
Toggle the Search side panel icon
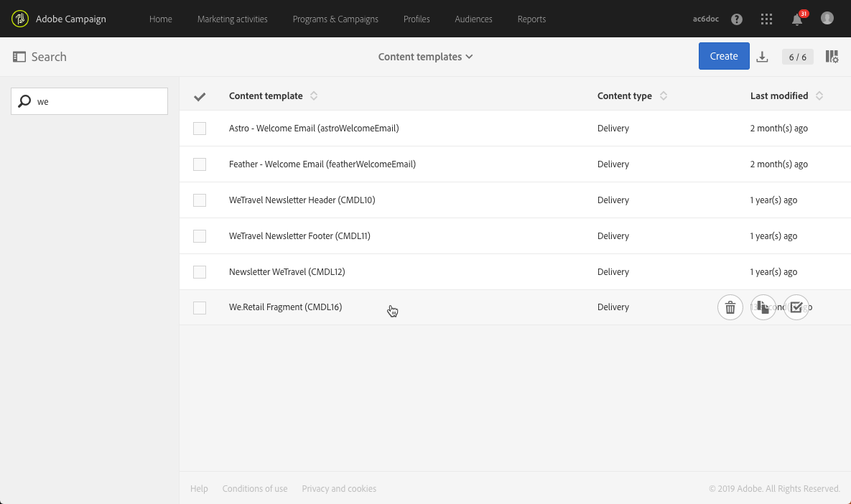[x=19, y=57]
